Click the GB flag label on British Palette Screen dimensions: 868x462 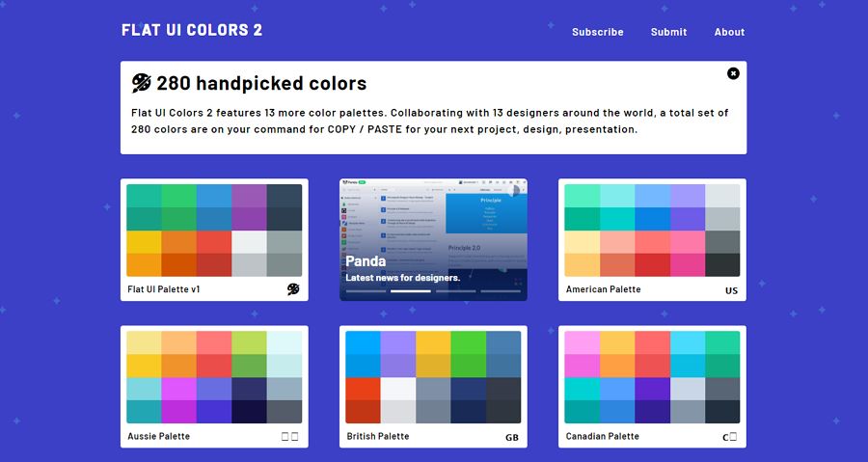coord(512,438)
